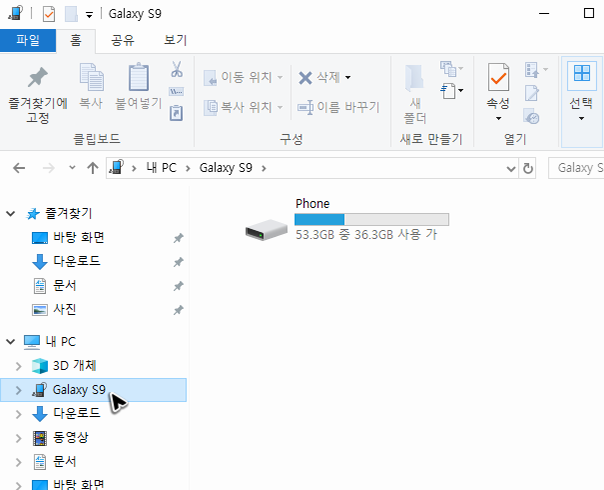Select Galaxy S9 in the navigation tree

tap(79, 390)
